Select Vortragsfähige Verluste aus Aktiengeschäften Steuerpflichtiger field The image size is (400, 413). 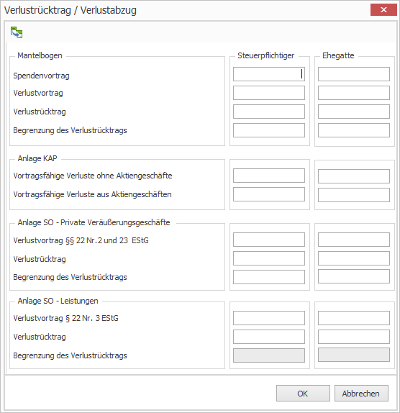click(269, 194)
